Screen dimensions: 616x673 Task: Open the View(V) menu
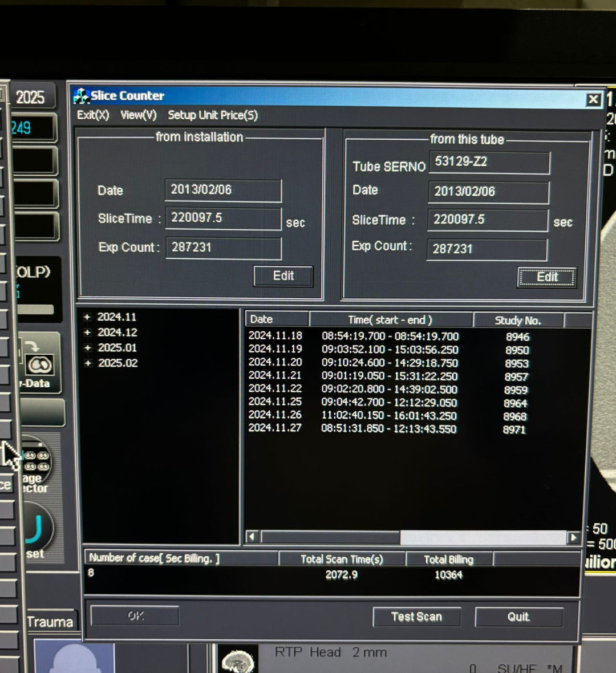coord(139,115)
